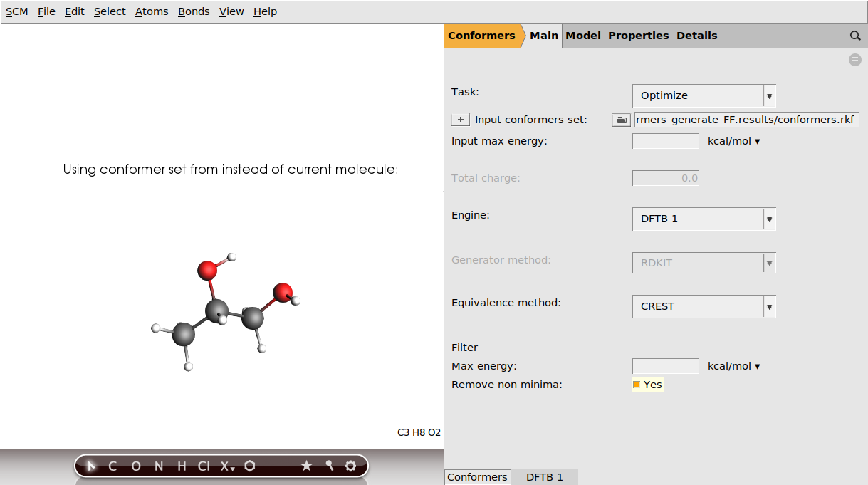Pick the carbon element tool
This screenshot has height=485, width=868.
112,466
